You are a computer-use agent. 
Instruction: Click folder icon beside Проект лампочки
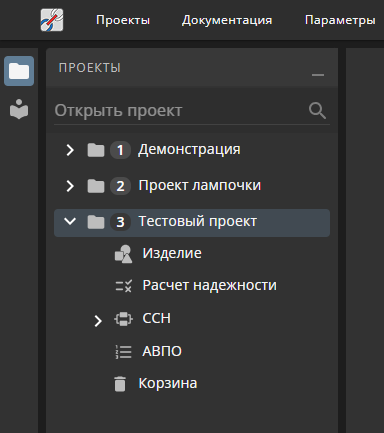coord(96,186)
